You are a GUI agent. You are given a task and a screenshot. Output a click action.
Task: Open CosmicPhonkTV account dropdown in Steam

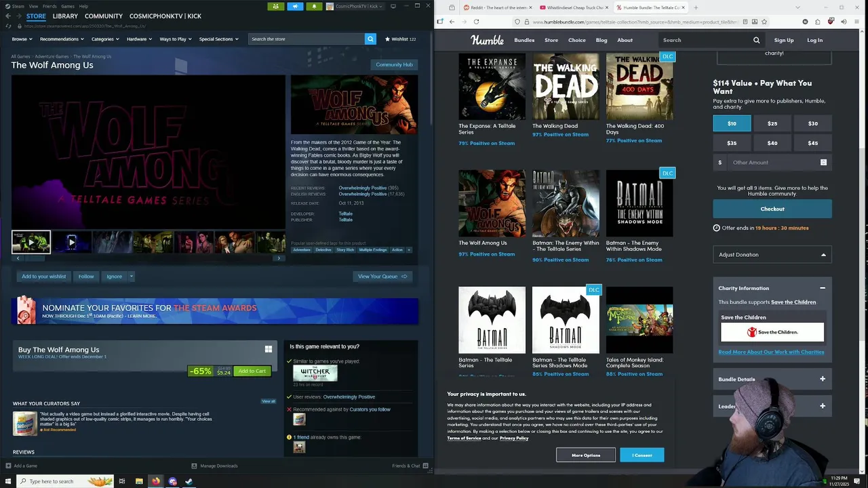tap(355, 6)
